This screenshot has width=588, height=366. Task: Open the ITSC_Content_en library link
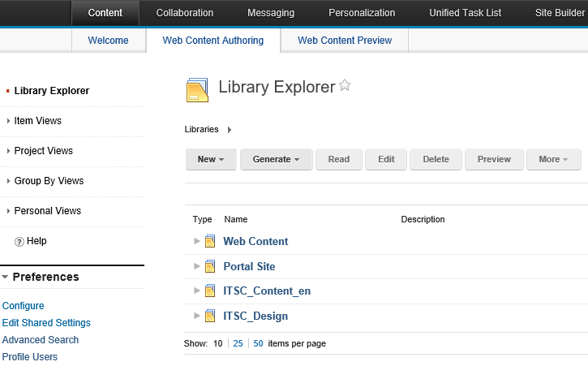267,291
